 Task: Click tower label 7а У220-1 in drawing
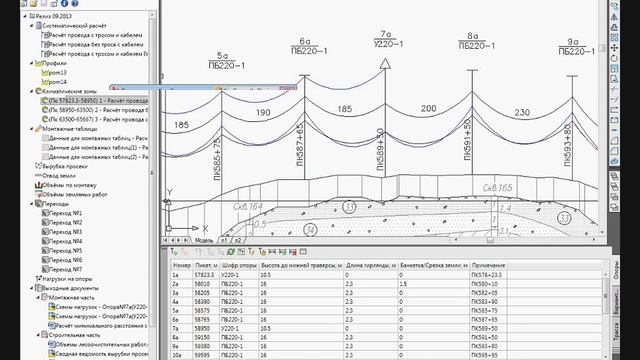point(388,39)
